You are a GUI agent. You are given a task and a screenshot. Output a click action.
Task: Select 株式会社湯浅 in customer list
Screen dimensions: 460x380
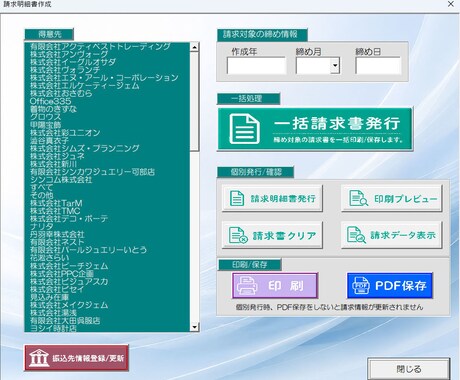[107, 313]
